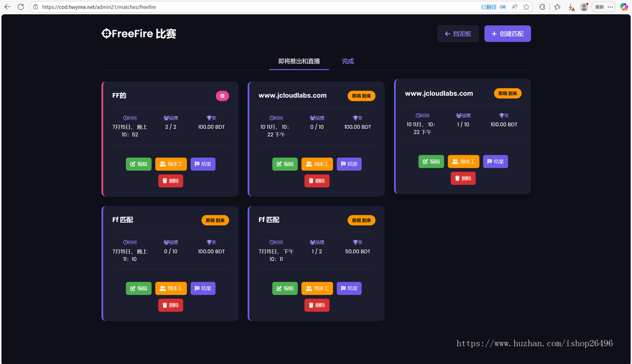632x364 pixels.
Task: Click the browser profile avatar icon
Action: click(584, 7)
